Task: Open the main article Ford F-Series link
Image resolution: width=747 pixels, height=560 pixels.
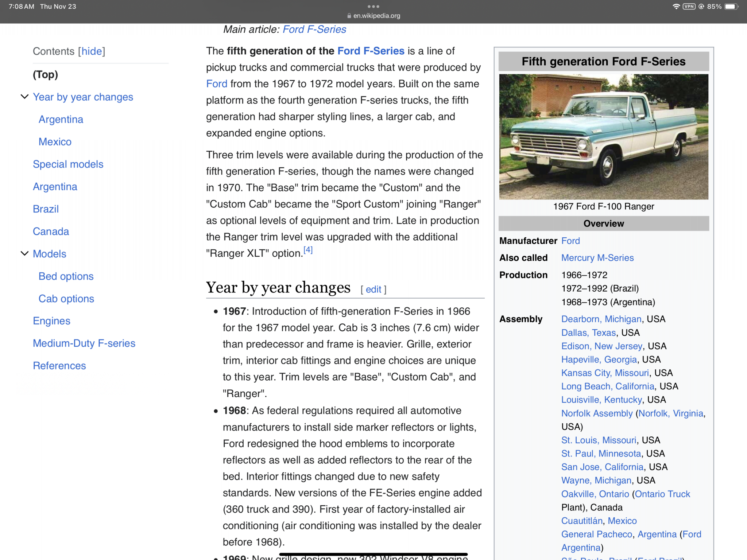Action: point(314,29)
